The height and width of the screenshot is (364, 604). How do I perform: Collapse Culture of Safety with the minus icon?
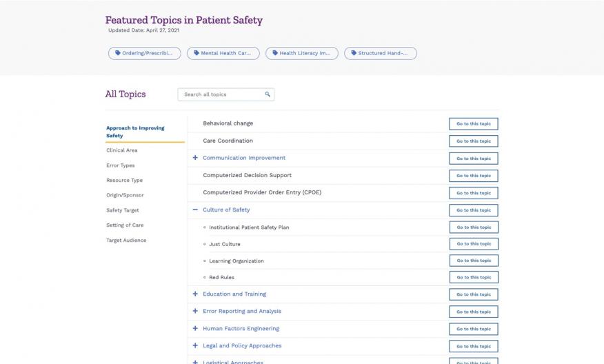click(195, 210)
